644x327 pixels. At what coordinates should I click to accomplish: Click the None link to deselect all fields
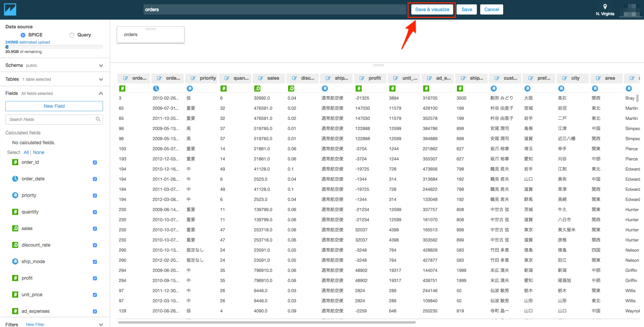tap(38, 152)
